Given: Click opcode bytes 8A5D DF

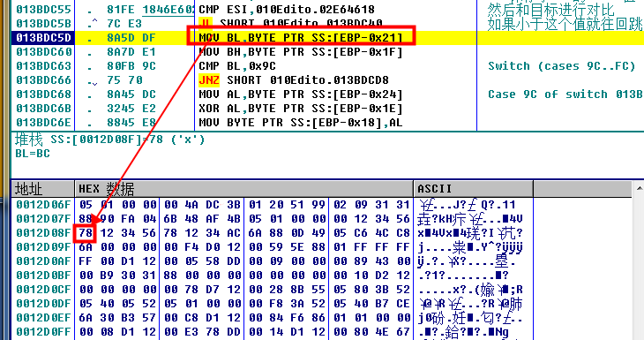Looking at the screenshot, I should point(131,38).
